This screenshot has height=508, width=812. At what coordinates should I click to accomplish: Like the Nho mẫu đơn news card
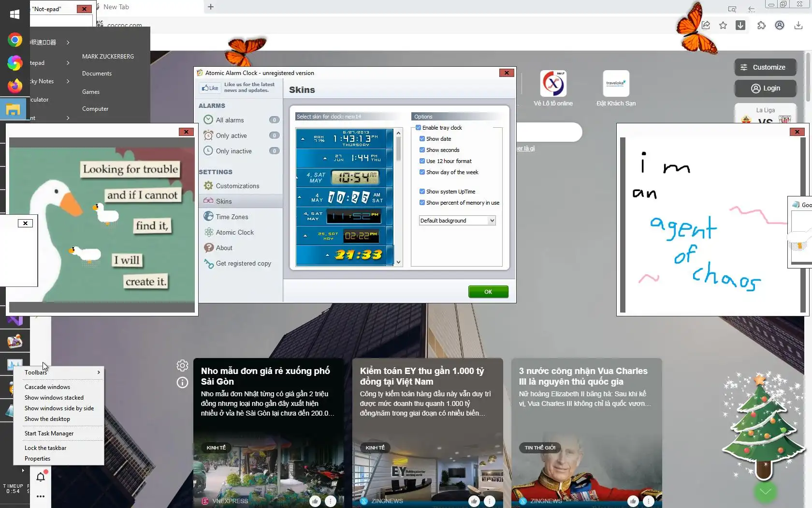tap(315, 501)
